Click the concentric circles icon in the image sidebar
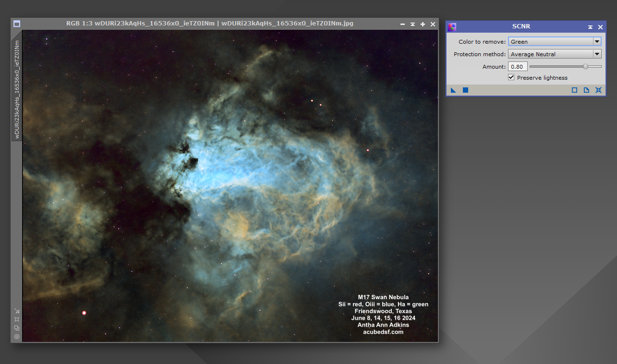The width and height of the screenshot is (617, 364). (17, 337)
